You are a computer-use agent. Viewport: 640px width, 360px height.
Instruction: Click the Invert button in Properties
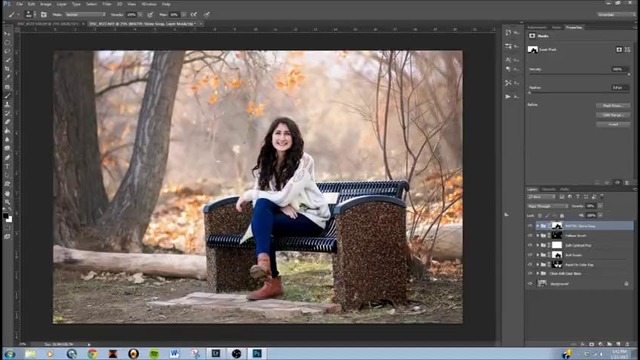tap(613, 124)
